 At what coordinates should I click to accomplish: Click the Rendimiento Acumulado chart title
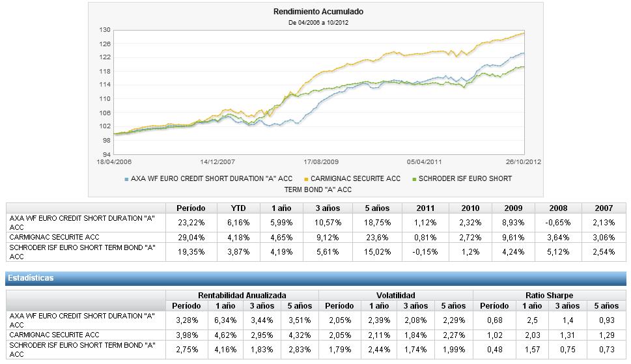pyautogui.click(x=318, y=12)
